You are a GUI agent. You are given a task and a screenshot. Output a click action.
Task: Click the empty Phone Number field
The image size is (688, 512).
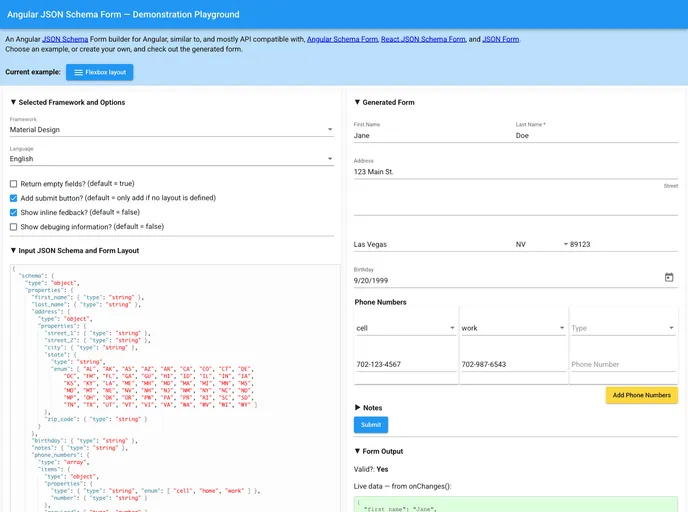623,364
